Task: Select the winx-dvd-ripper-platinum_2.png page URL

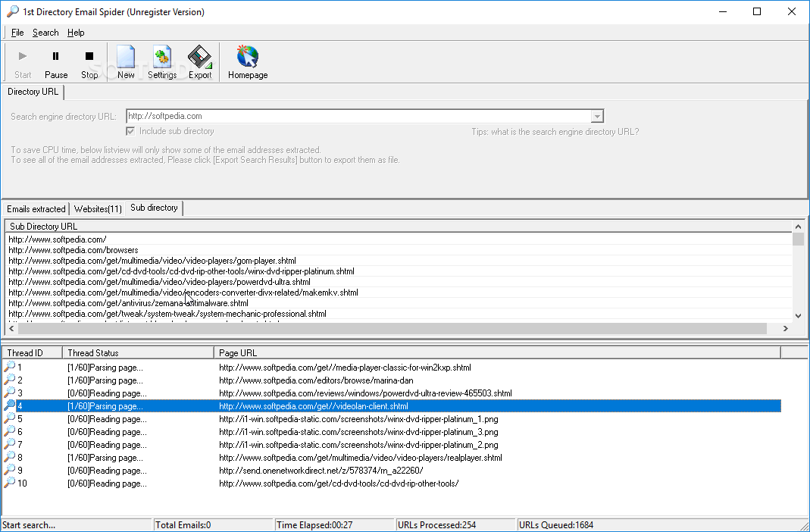Action: tap(358, 445)
